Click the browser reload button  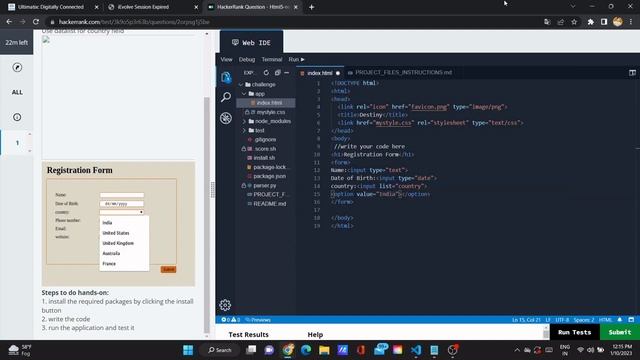(x=36, y=22)
